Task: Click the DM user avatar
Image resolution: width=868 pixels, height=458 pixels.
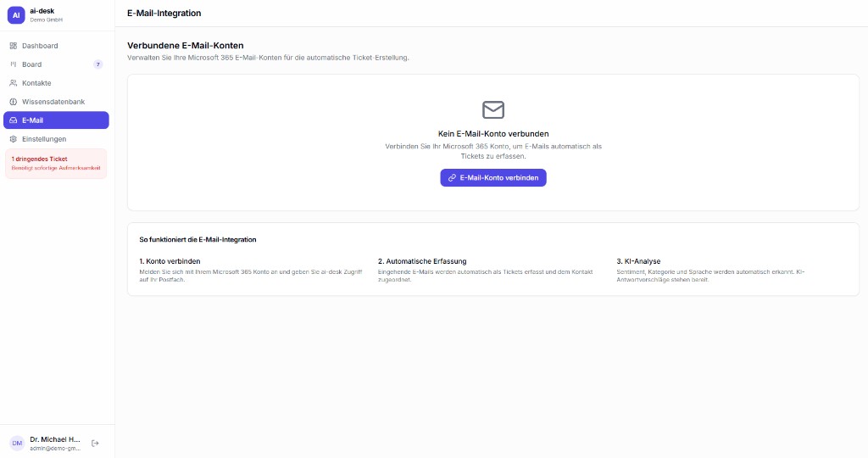Action: point(17,443)
